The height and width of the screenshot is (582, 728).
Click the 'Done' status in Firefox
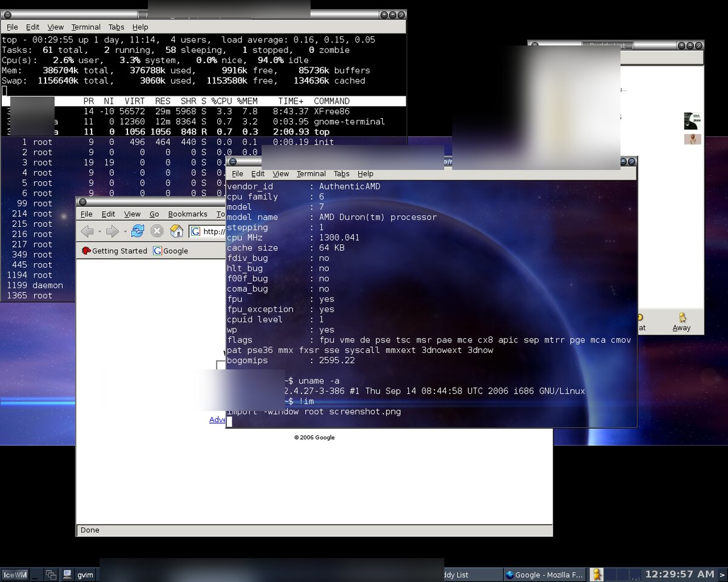click(90, 530)
